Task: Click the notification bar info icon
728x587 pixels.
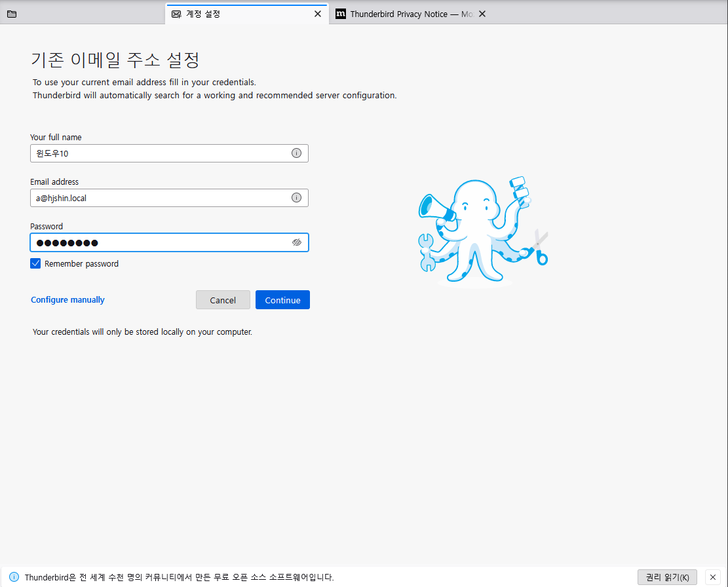Action: [14, 577]
